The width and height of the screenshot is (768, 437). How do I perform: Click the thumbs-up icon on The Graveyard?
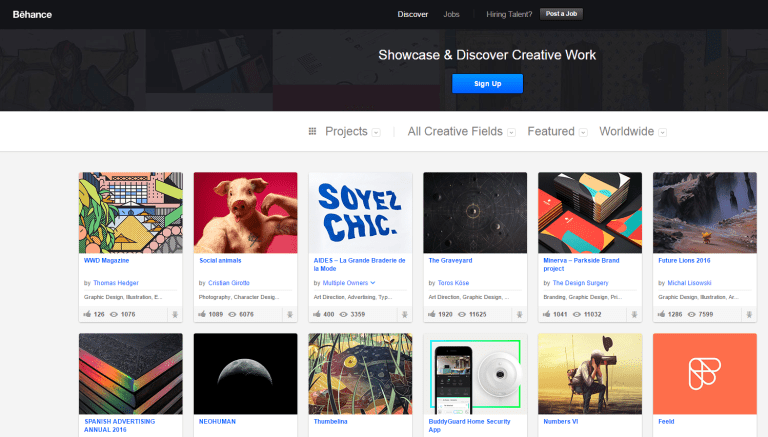432,314
